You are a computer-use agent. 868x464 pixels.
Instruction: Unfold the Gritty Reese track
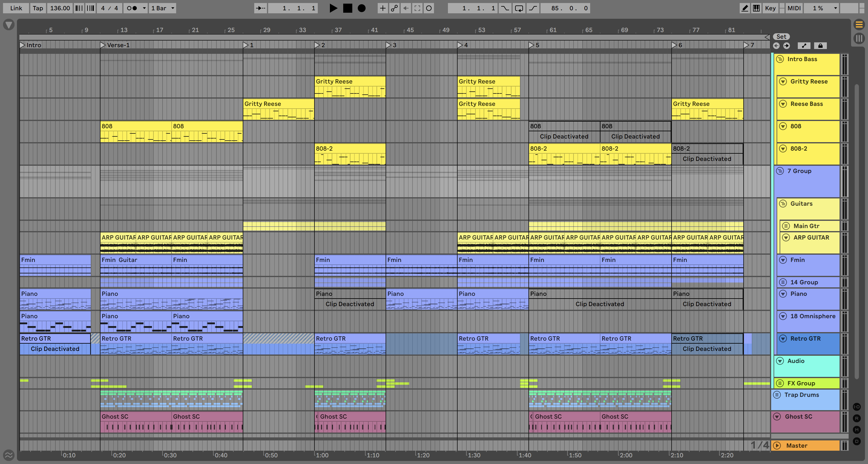coord(783,81)
